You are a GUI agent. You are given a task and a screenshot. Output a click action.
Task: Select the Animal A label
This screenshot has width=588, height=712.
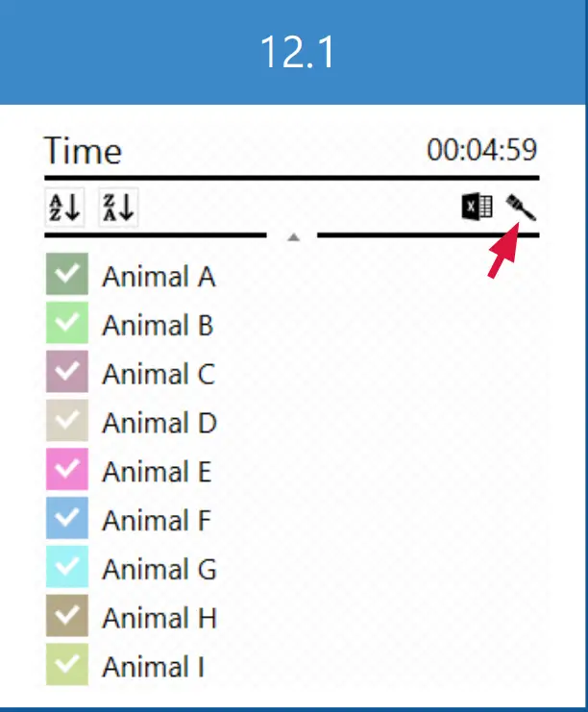pos(159,277)
